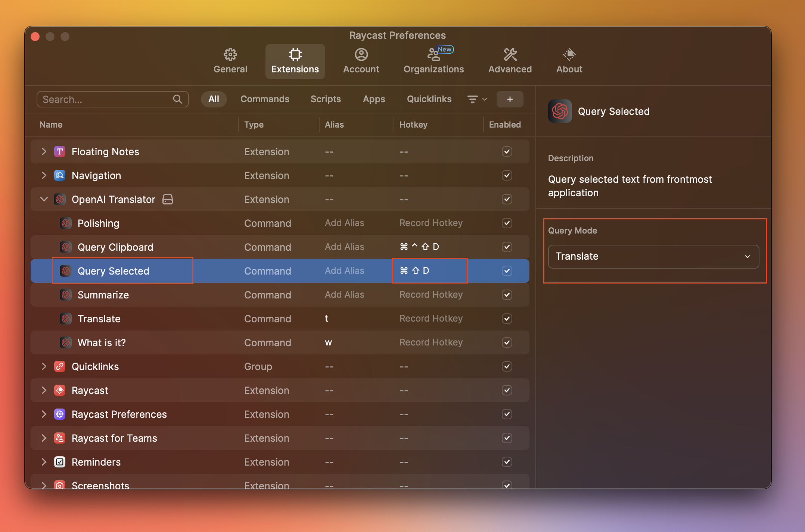This screenshot has width=805, height=532.
Task: Click the add new extension plus button
Action: [510, 99]
